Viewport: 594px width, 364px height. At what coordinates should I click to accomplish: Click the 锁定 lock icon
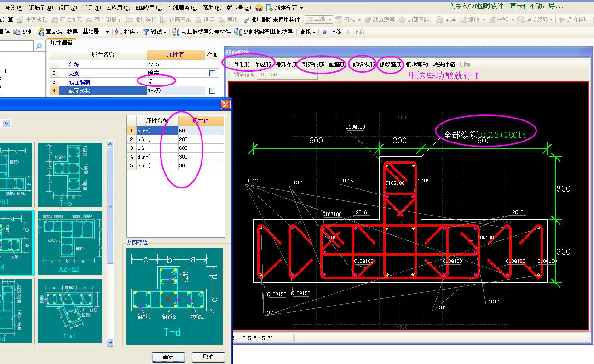(x=198, y=20)
